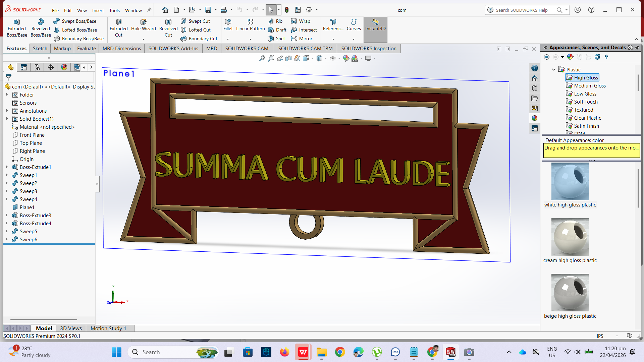The image size is (644, 362).
Task: Open the Insert menu
Action: 98,10
